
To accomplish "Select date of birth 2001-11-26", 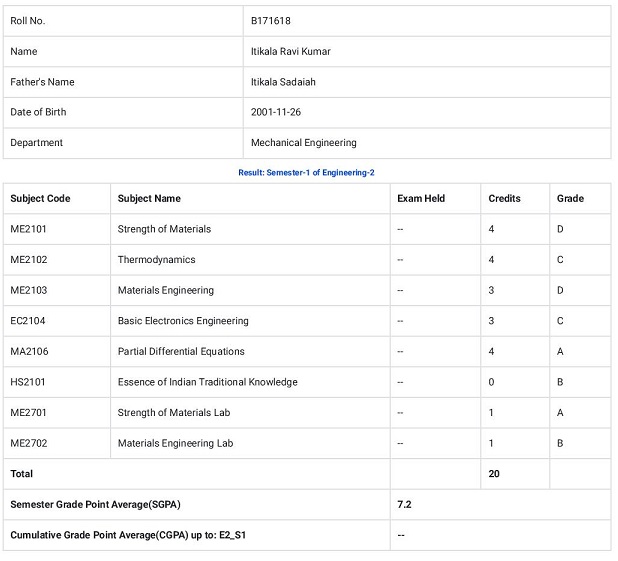I will click(x=276, y=112).
